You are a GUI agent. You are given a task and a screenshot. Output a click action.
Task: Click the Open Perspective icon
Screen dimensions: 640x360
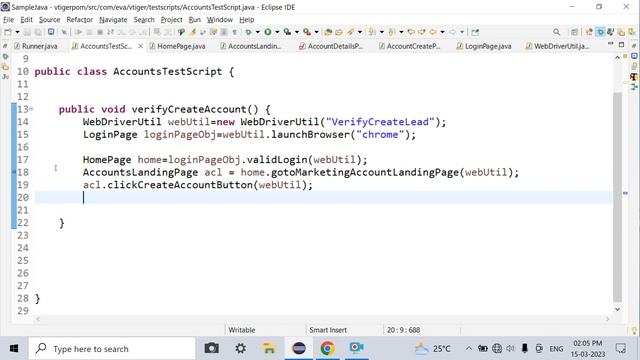coord(574,32)
